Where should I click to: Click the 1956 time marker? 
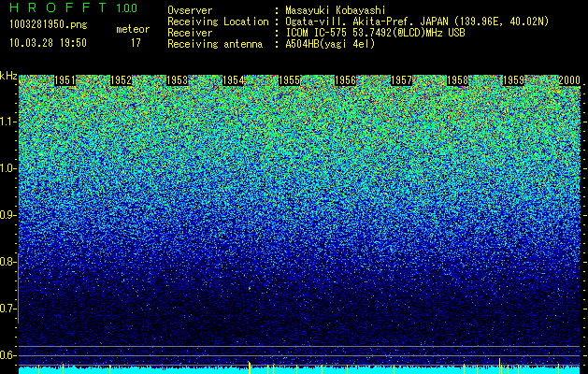click(345, 80)
